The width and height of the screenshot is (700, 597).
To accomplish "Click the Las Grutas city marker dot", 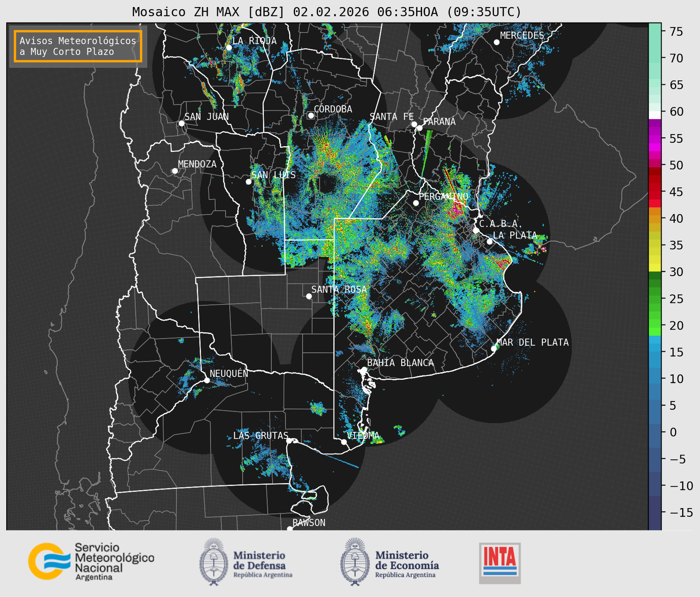I will click(289, 441).
